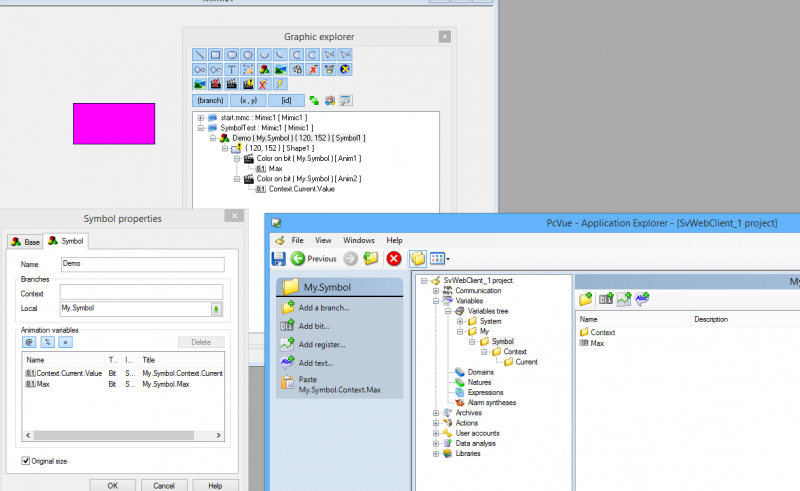Click the animation variables horizontal scrollbar
Viewport: 800px width, 491px height.
pyautogui.click(x=114, y=435)
